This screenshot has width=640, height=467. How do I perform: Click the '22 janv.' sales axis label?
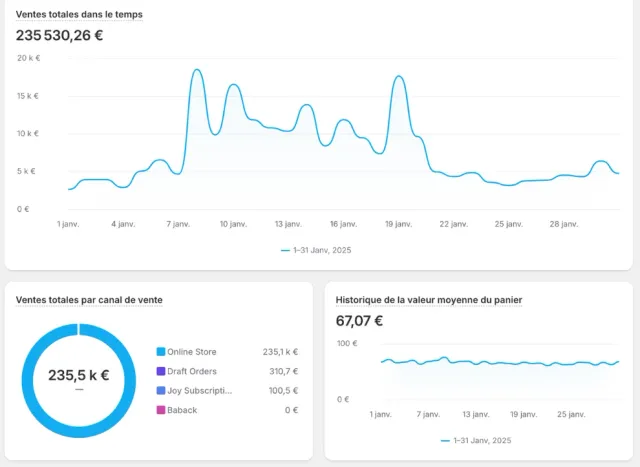[x=453, y=224]
